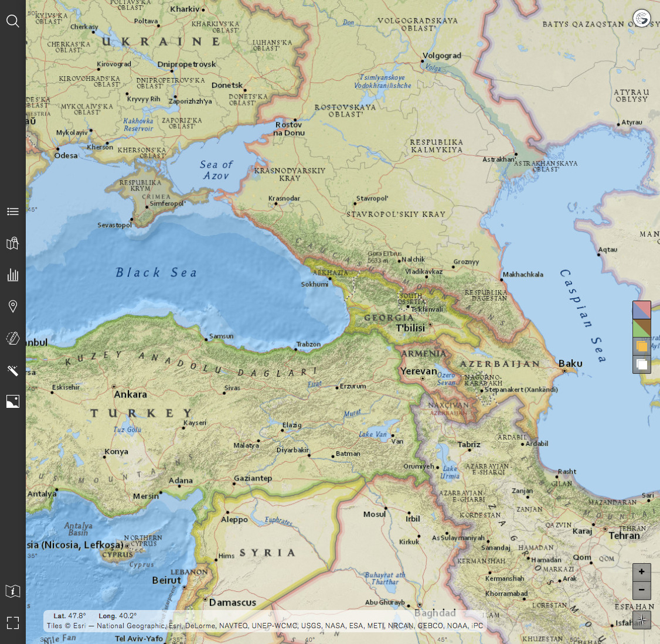This screenshot has height=644, width=660.
Task: Click the Krasnodar city label
Action: (284, 198)
